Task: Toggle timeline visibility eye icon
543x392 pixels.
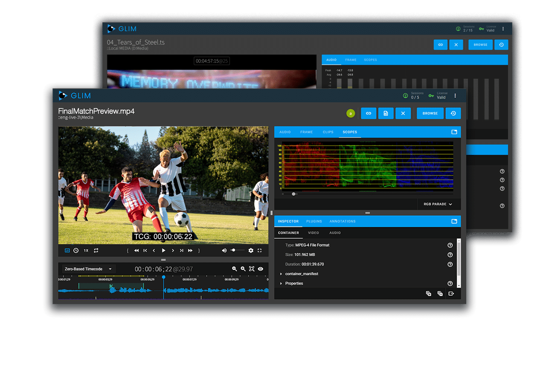Action: coord(261,269)
